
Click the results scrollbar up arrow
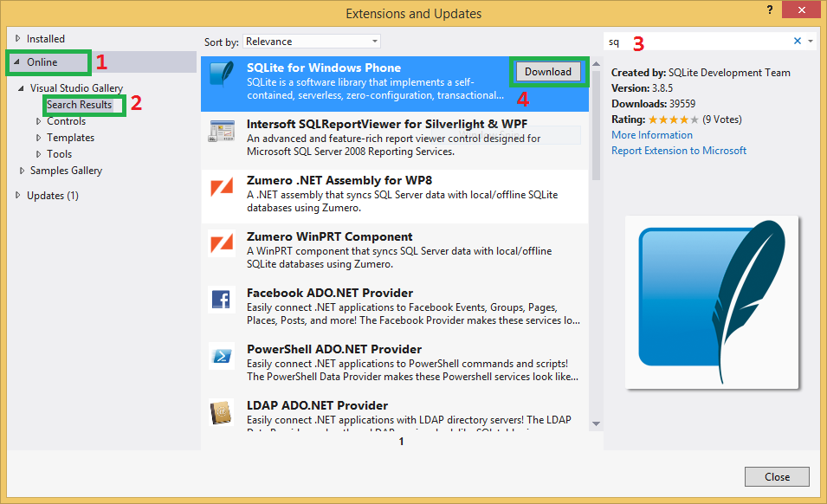click(x=596, y=64)
